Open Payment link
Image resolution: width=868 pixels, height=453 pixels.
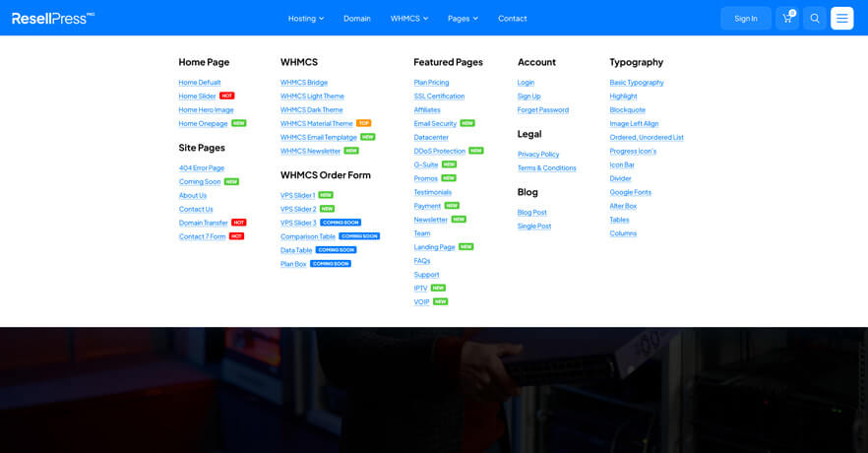[427, 206]
